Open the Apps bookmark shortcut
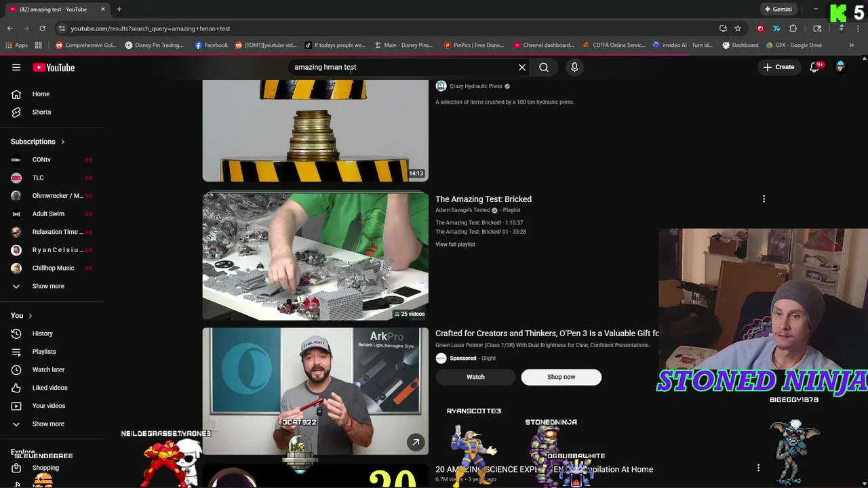The height and width of the screenshot is (488, 868). 16,45
